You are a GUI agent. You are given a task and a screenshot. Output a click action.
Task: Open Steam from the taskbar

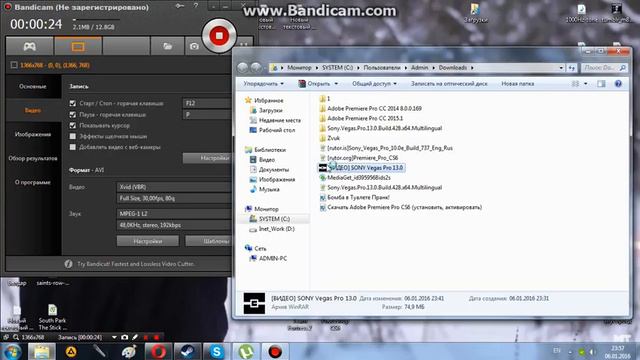187,351
